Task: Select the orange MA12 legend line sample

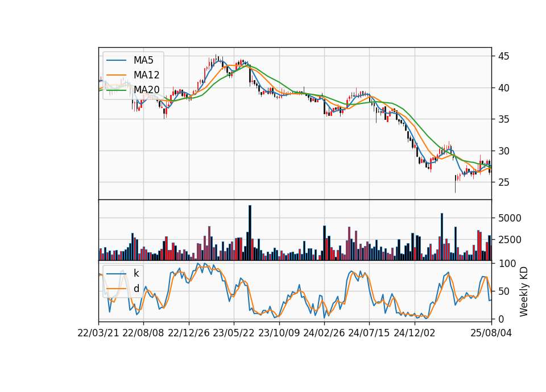Action: [x=116, y=75]
